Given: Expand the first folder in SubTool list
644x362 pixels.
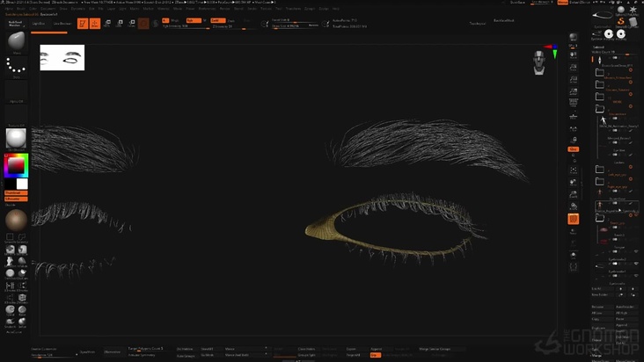Looking at the screenshot, I should click(599, 74).
